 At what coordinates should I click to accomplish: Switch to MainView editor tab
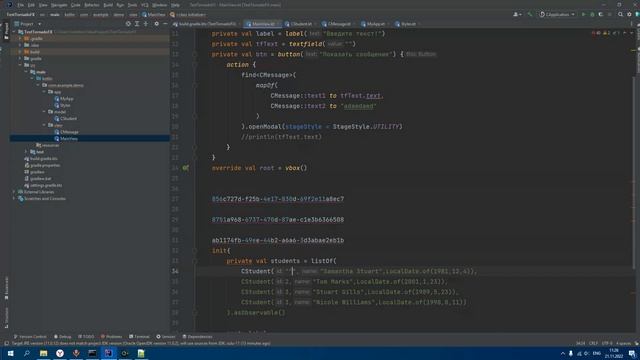[261, 24]
